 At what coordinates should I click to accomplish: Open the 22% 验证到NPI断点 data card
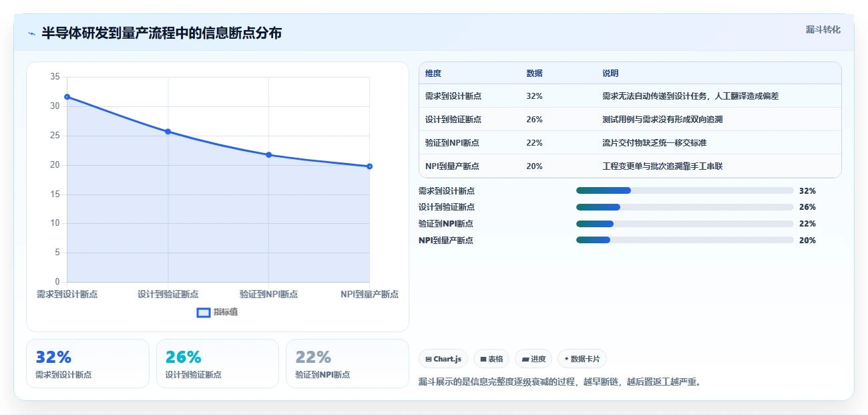(x=347, y=364)
